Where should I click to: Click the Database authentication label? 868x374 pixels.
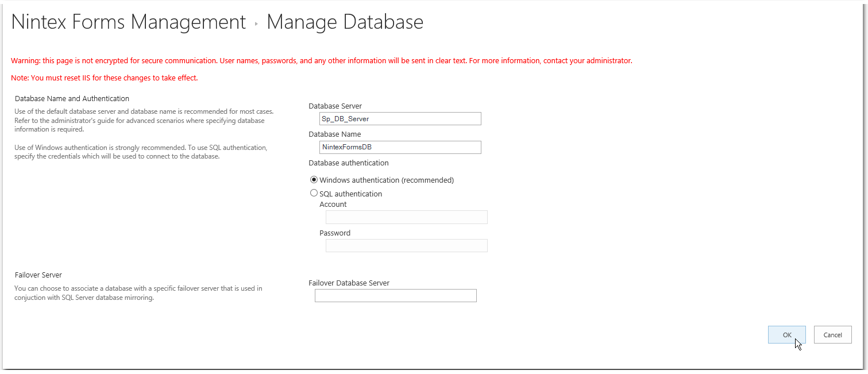point(349,163)
